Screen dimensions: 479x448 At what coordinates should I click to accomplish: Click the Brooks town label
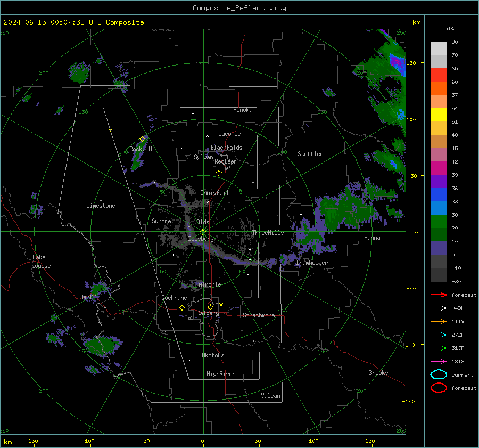click(378, 373)
